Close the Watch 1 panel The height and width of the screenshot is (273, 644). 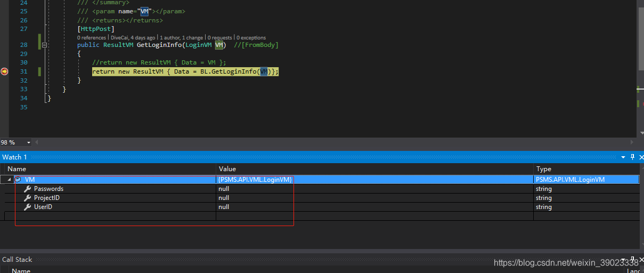pos(640,157)
